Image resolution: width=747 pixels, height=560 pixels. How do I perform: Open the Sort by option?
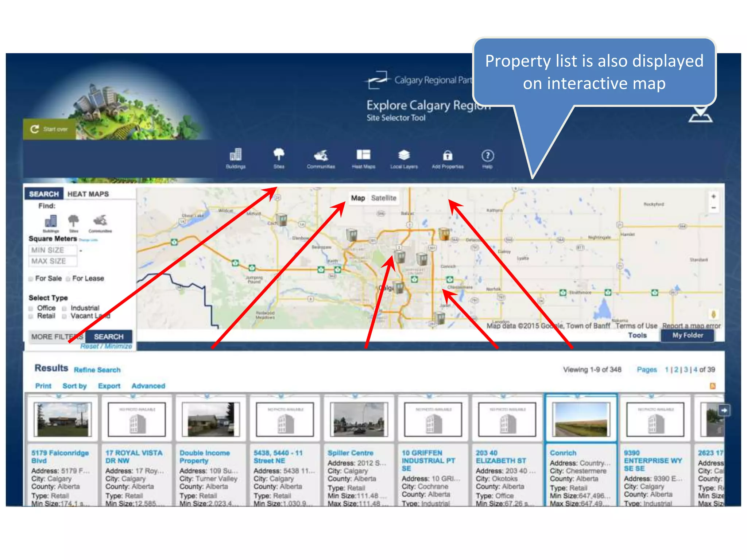(74, 386)
